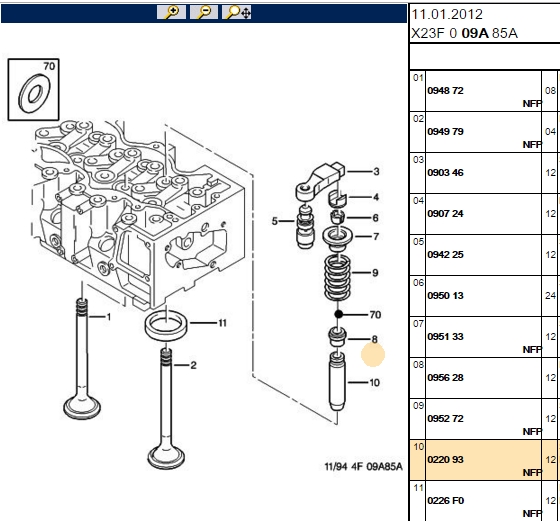Click quantity 24 in row 0950 13
Viewport: 560px width, 521px height.
[x=550, y=296]
